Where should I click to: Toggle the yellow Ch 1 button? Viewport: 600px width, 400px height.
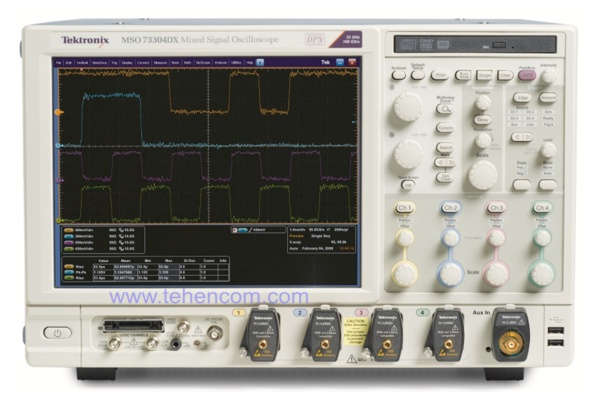pos(404,208)
